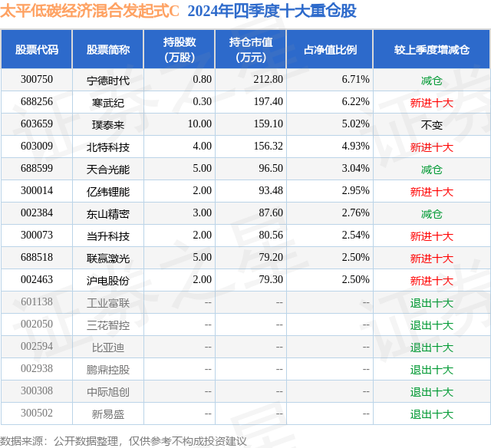Select stock code 002463
This screenshot has width=491, height=448.
click(x=37, y=279)
